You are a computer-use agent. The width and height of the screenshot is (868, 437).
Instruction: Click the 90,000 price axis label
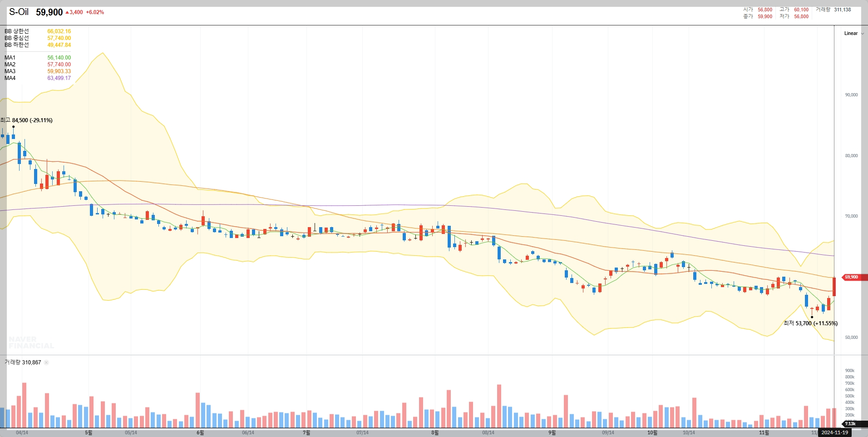(x=851, y=95)
